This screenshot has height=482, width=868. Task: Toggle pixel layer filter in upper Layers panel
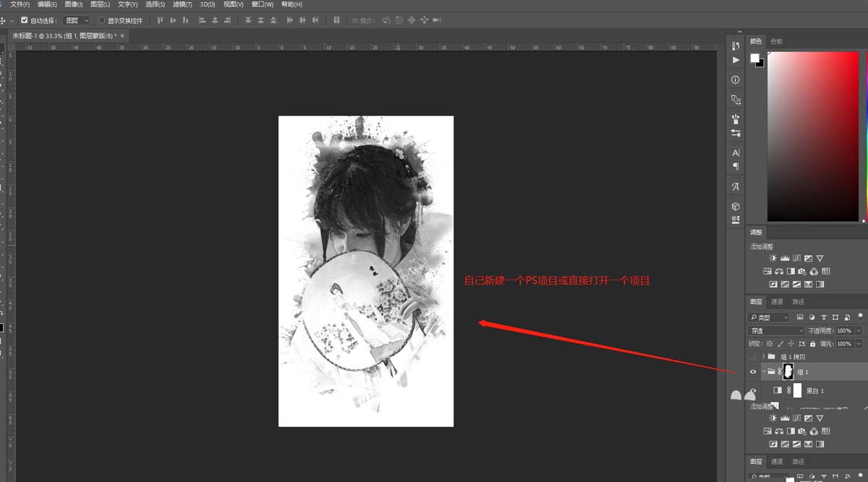(800, 317)
